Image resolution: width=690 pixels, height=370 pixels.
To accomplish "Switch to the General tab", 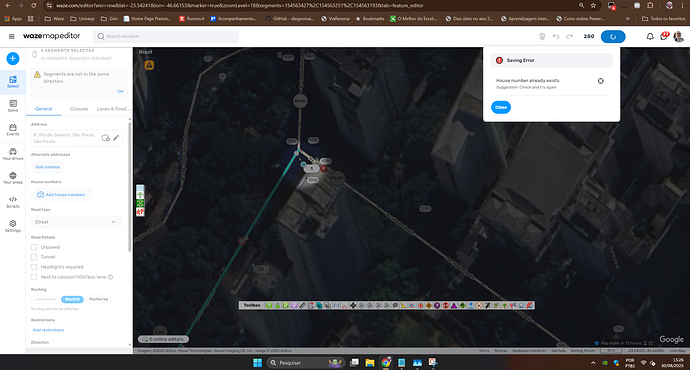I will [44, 109].
